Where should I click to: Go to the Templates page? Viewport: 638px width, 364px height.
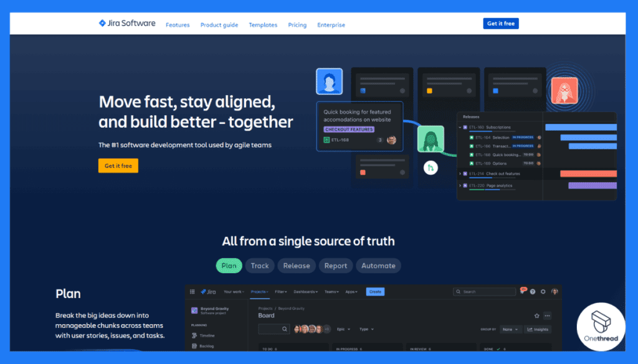pyautogui.click(x=263, y=25)
